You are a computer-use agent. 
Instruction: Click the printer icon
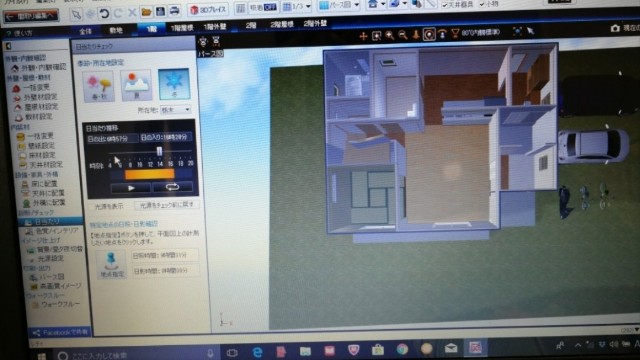[x=175, y=10]
